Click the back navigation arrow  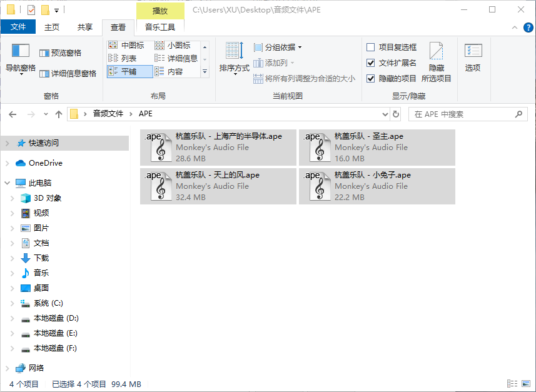click(x=13, y=113)
